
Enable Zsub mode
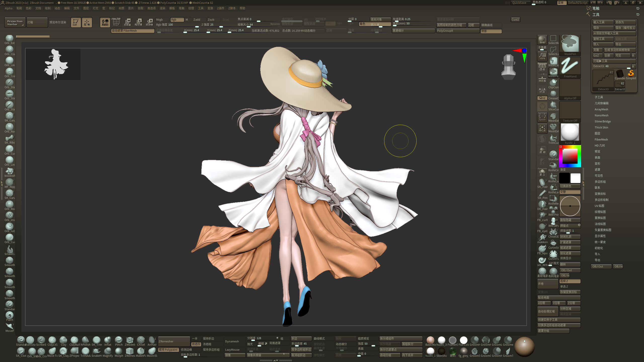[213, 20]
